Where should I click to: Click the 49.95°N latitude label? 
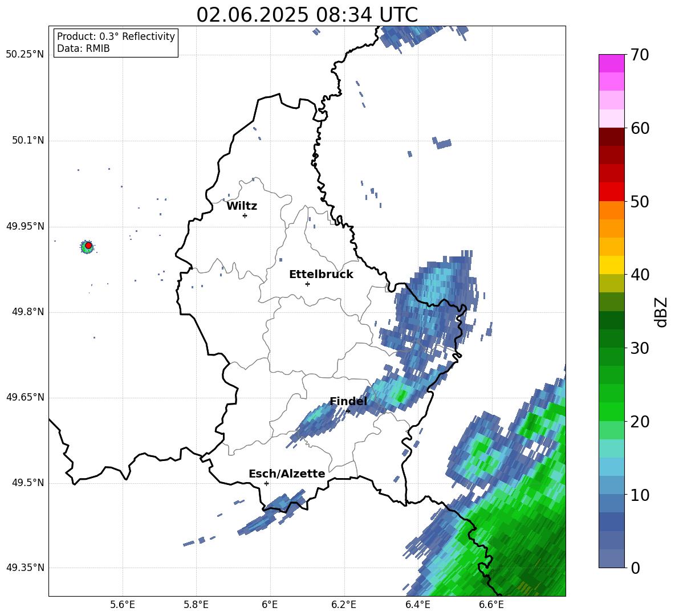[x=25, y=226]
